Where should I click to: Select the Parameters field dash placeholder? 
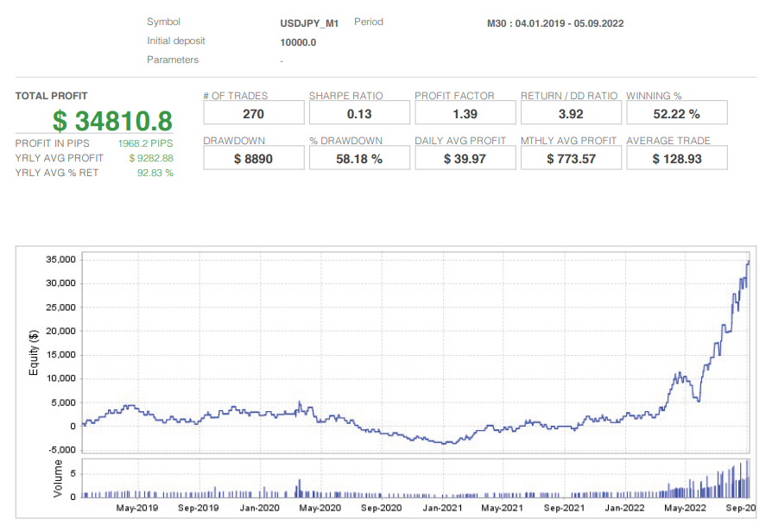click(282, 60)
